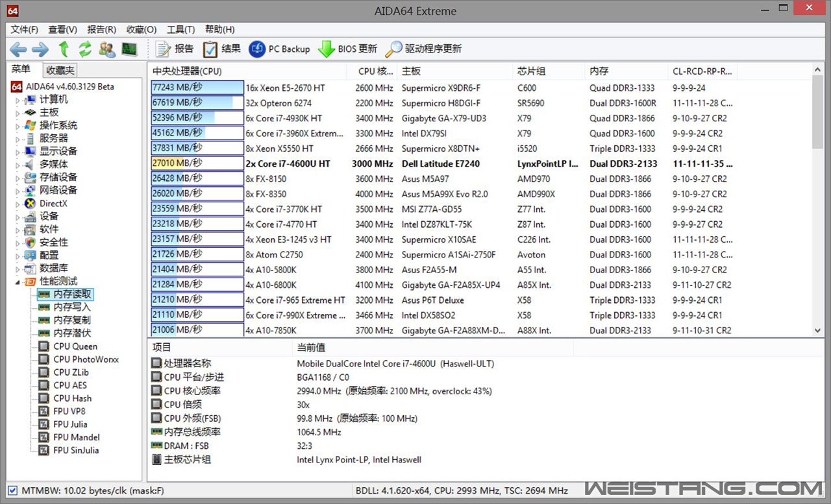Select the FPU Julia benchmark icon
The image size is (831, 504).
[44, 424]
